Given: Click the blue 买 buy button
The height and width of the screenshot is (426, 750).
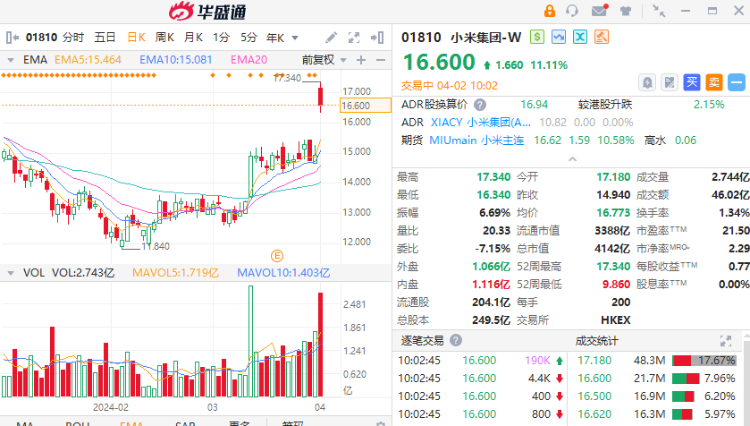Looking at the screenshot, I should (692, 83).
